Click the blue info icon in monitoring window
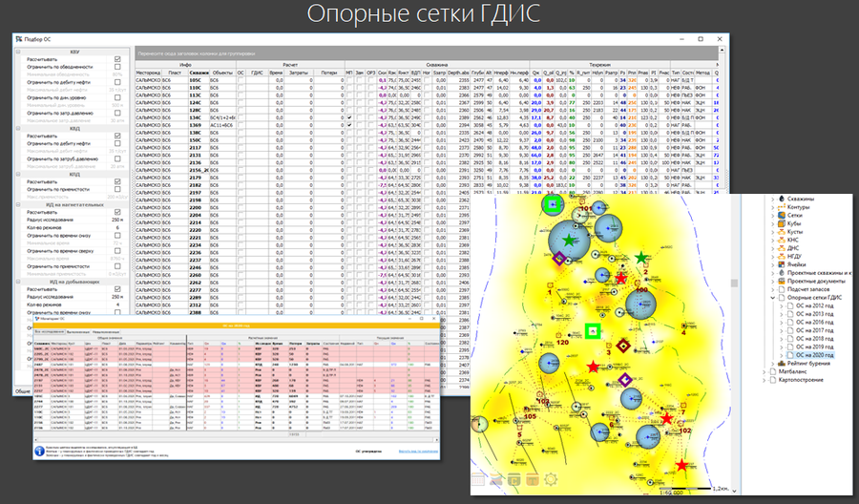The height and width of the screenshot is (504, 859). tap(39, 451)
